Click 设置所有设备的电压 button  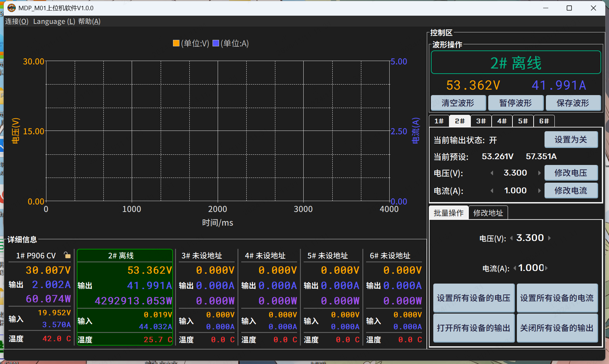(x=474, y=298)
